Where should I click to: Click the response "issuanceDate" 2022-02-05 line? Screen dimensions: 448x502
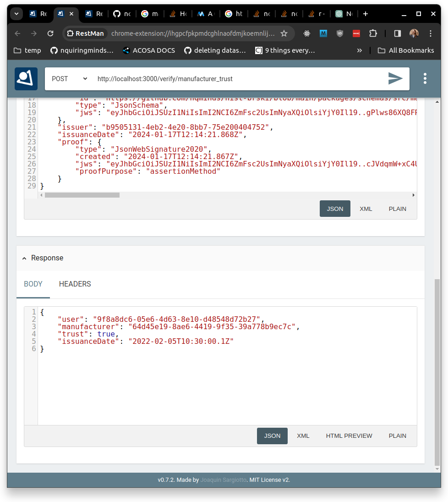click(x=146, y=341)
